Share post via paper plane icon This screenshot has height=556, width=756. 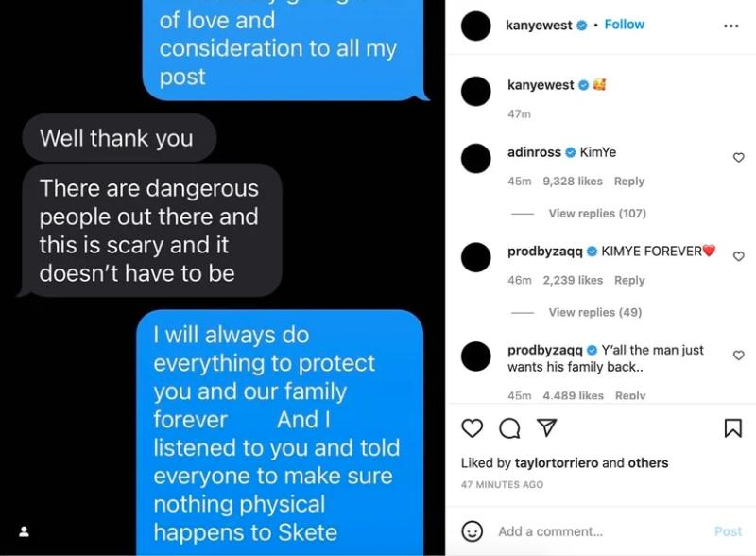tap(547, 427)
